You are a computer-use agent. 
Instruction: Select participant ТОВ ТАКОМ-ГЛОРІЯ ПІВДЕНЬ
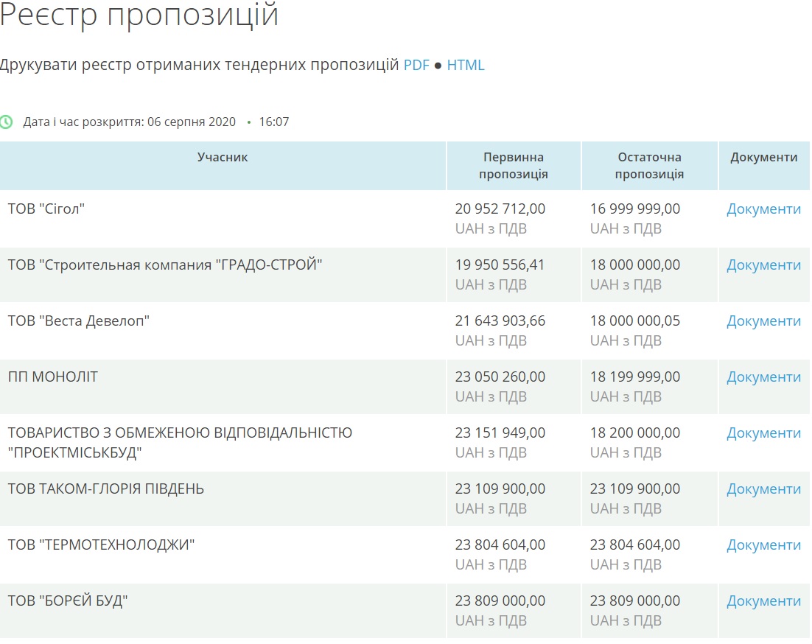click(x=105, y=489)
